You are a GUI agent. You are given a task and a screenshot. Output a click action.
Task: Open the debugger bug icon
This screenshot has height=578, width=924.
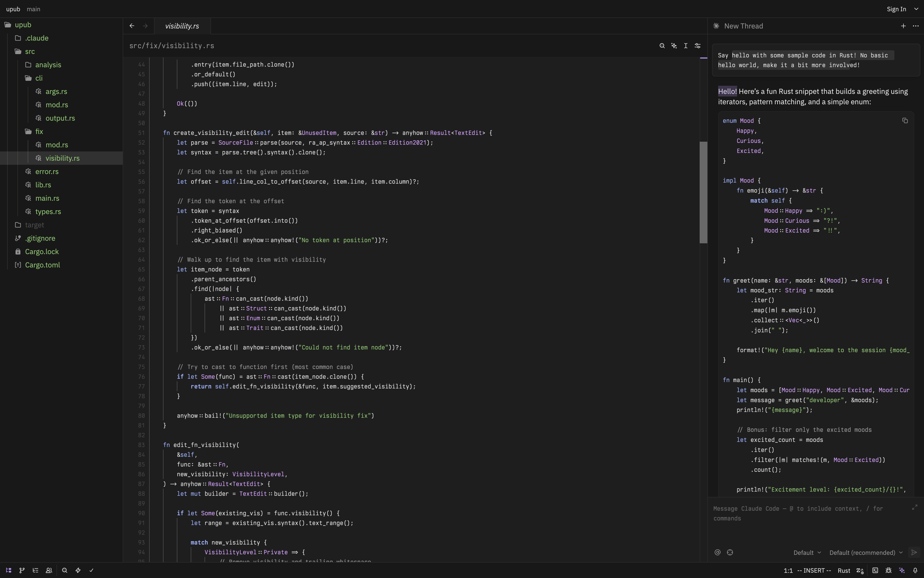(x=888, y=570)
